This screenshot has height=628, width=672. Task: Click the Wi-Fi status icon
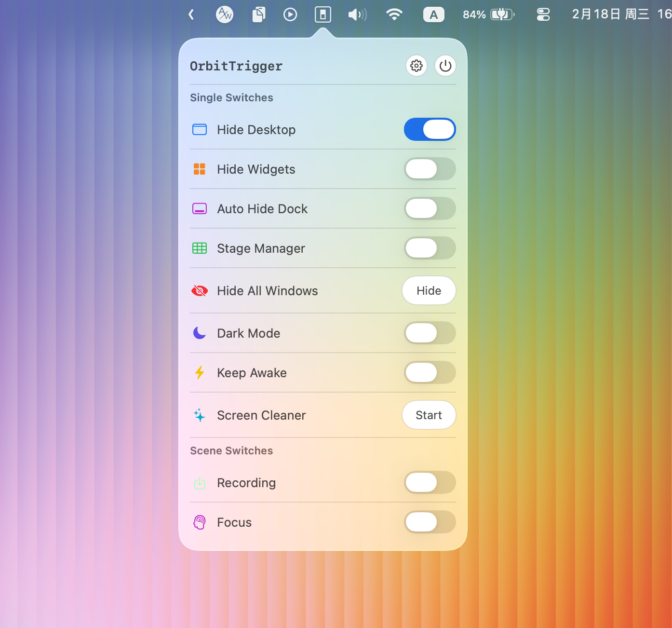click(394, 14)
